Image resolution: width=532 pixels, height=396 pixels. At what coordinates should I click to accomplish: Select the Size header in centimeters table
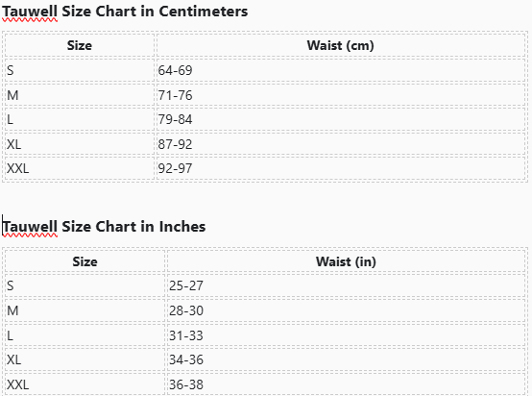click(x=80, y=45)
